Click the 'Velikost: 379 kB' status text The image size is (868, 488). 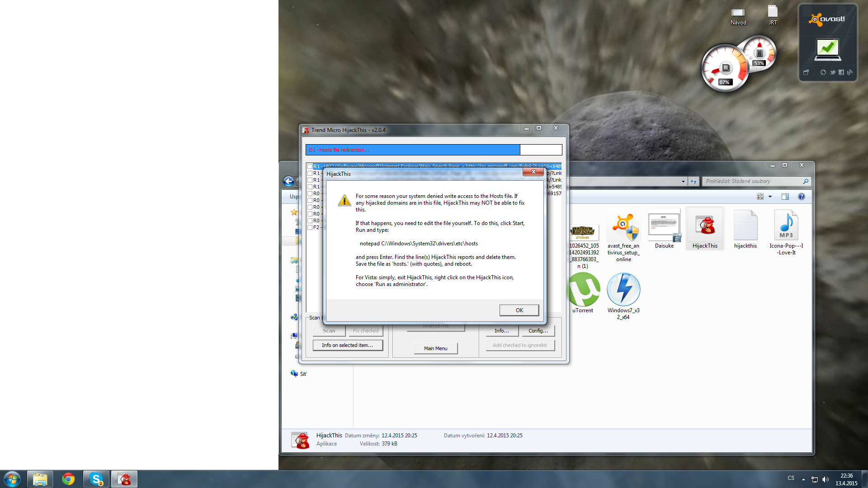pyautogui.click(x=378, y=444)
